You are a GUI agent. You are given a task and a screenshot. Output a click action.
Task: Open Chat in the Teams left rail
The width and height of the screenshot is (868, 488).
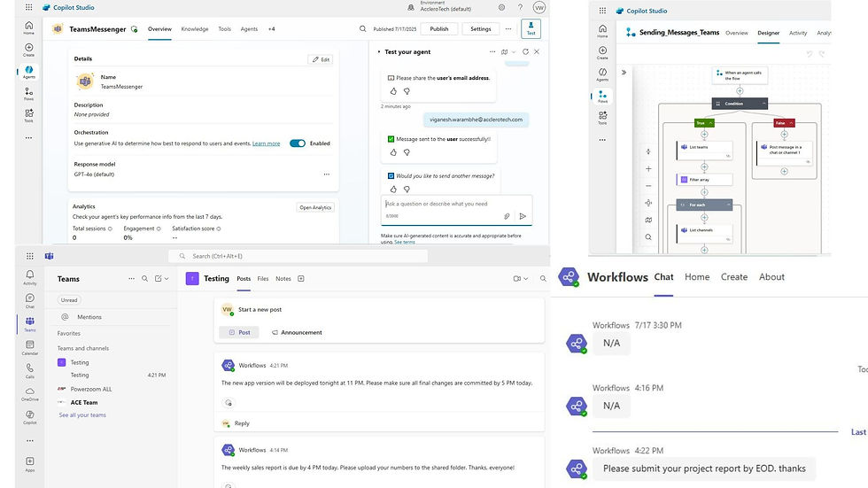point(30,300)
